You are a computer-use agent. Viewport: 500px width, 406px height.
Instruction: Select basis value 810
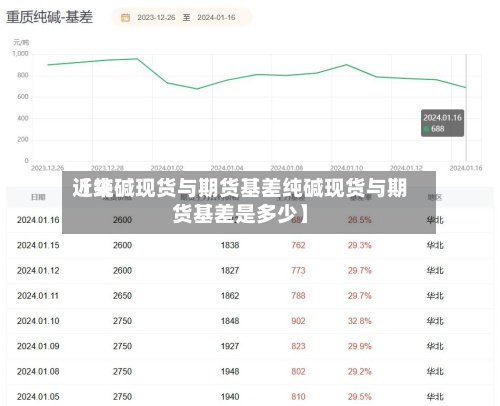[298, 397]
